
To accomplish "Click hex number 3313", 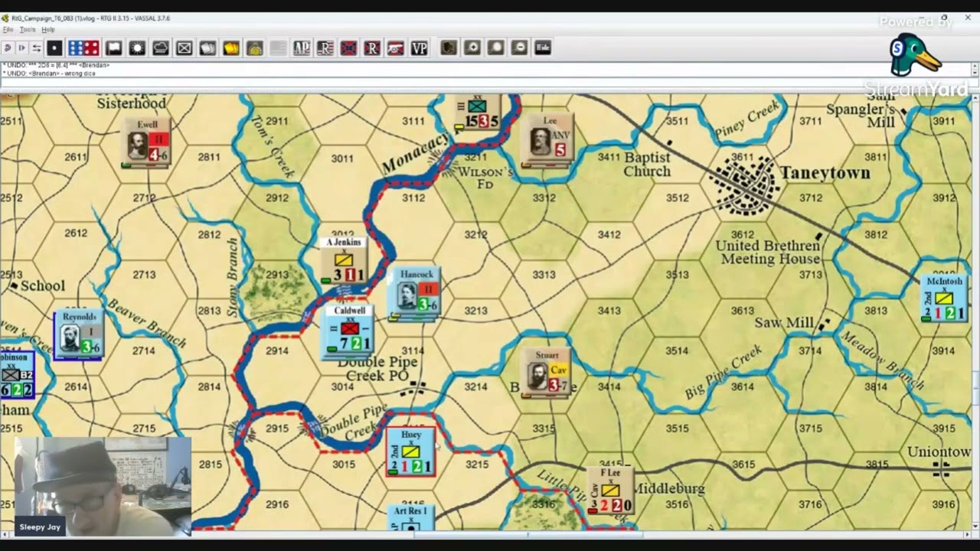I will [544, 274].
